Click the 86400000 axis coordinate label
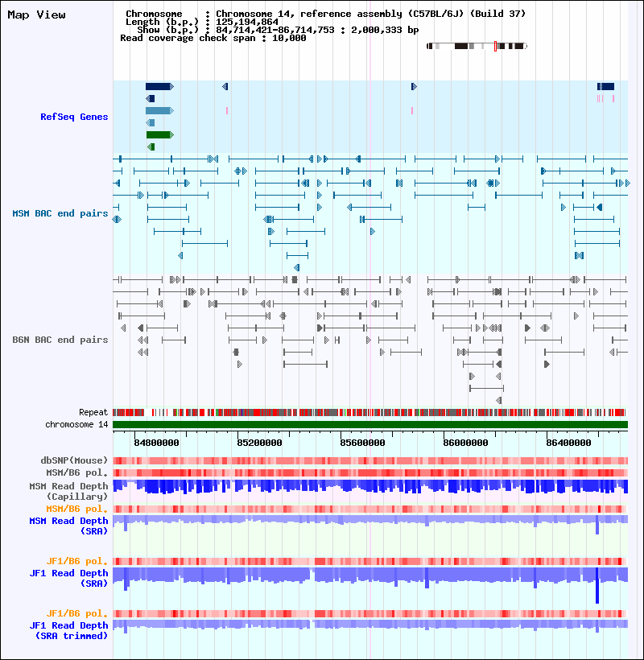 click(x=568, y=443)
